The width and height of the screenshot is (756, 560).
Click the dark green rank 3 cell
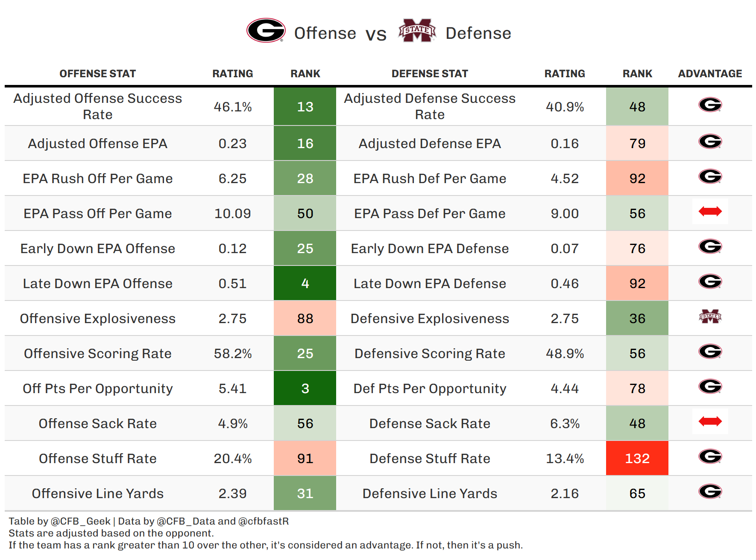coord(305,388)
